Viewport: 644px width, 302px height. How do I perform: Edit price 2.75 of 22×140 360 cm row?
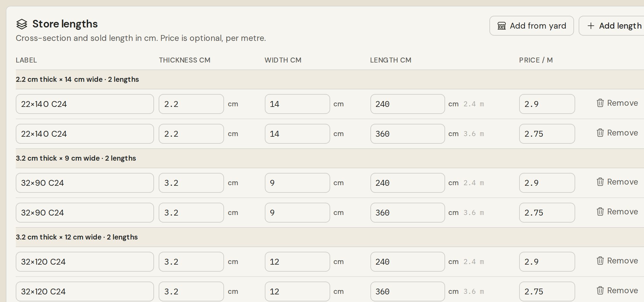tap(547, 134)
